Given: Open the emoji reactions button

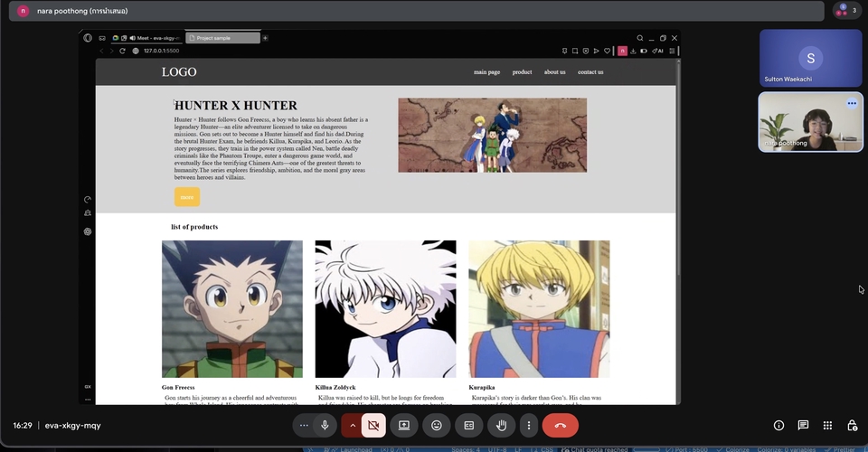Looking at the screenshot, I should pyautogui.click(x=437, y=426).
